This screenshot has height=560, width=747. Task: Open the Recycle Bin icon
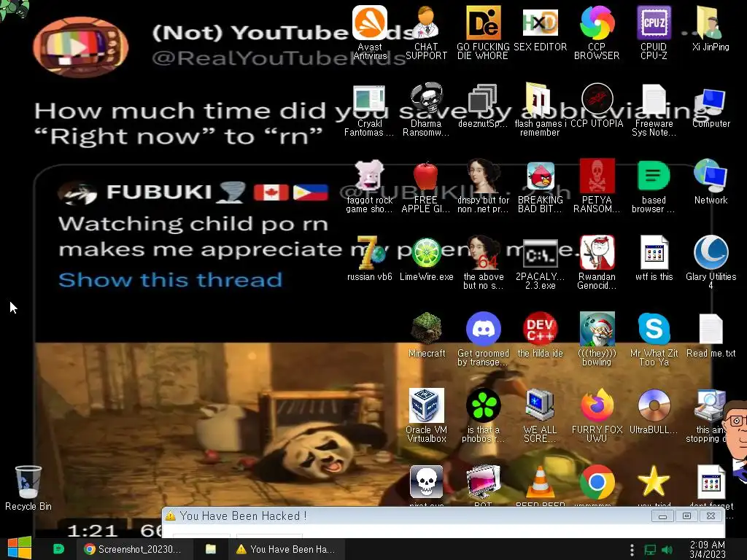[28, 489]
